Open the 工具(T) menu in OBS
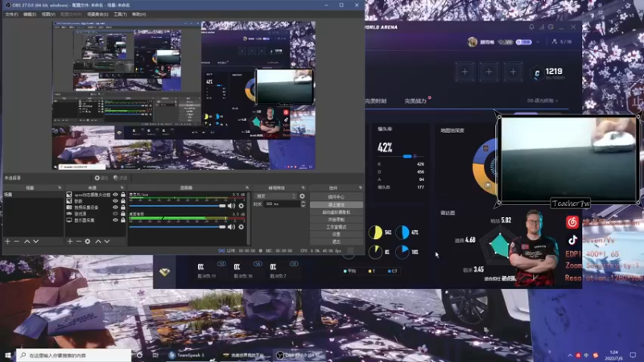The height and width of the screenshot is (362, 644). (120, 14)
